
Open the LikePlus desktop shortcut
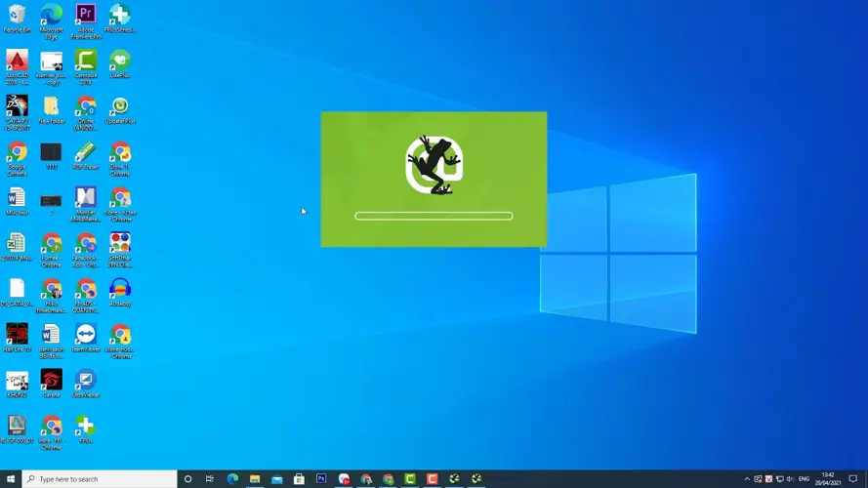(x=120, y=64)
